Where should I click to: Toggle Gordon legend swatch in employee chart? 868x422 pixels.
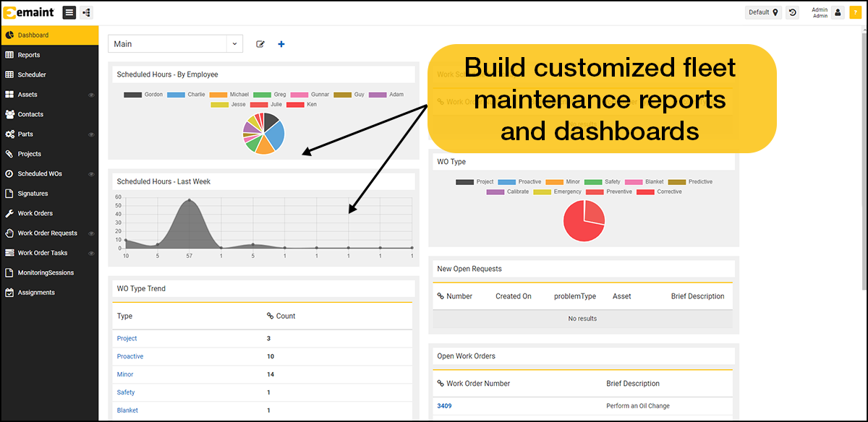tap(132, 95)
